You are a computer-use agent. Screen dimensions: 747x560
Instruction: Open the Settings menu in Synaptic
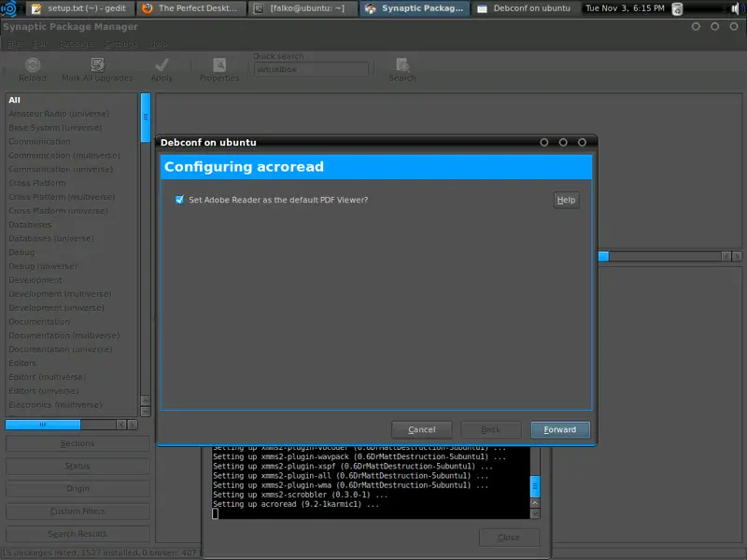click(x=121, y=44)
